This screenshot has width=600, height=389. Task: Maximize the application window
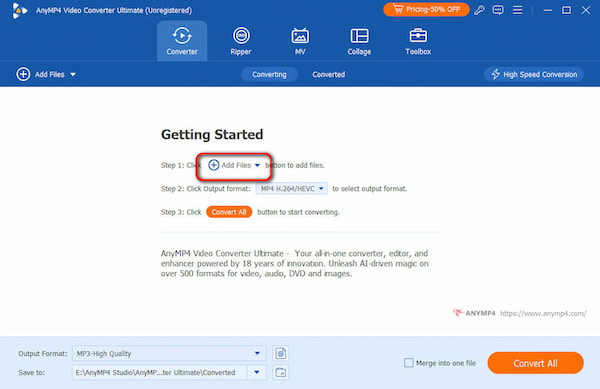point(566,10)
